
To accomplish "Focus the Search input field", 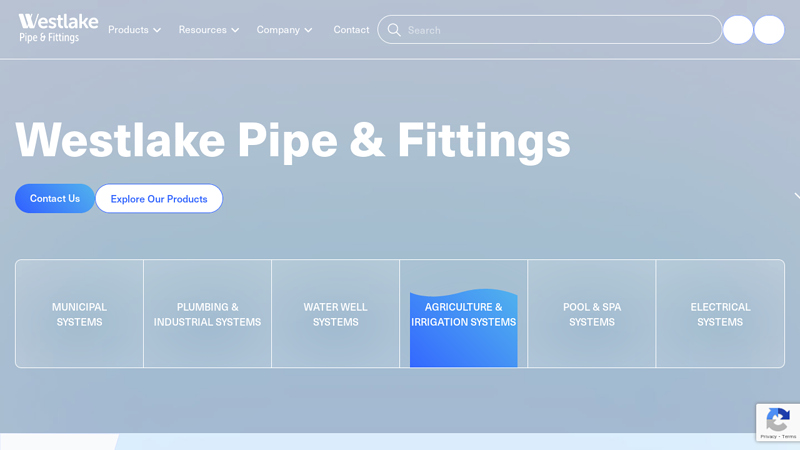I will click(549, 30).
